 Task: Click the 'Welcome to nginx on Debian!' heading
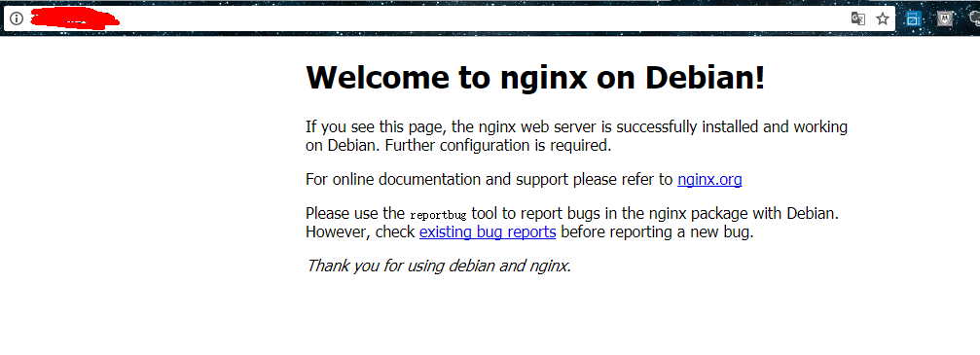pos(535,78)
